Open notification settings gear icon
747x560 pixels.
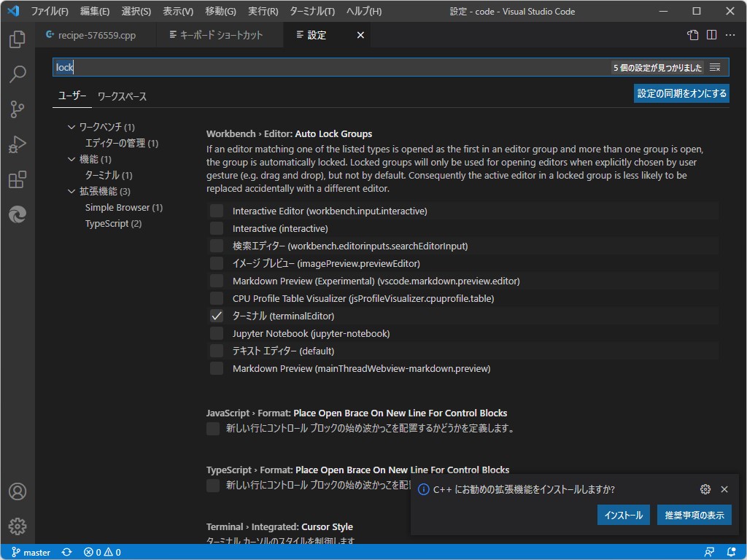click(x=705, y=489)
